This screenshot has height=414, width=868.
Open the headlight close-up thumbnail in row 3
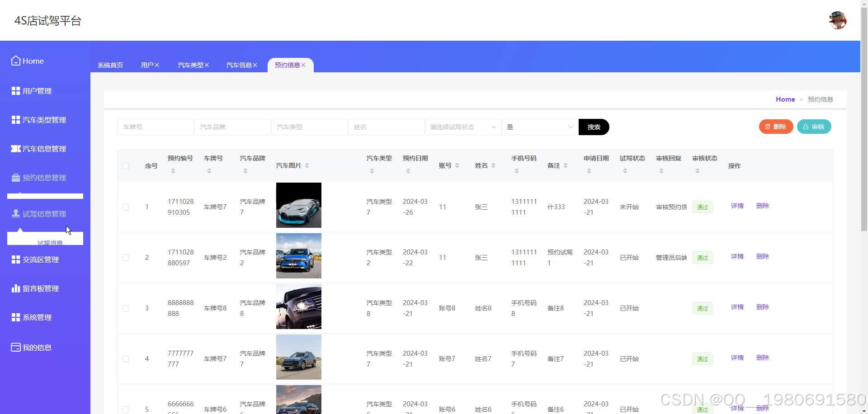click(299, 306)
